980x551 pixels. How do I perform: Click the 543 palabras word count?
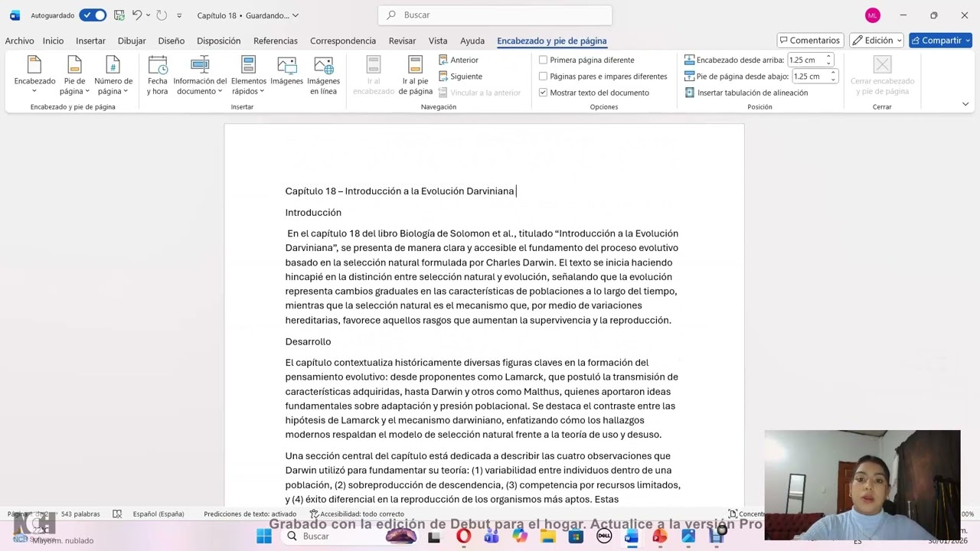tap(80, 514)
